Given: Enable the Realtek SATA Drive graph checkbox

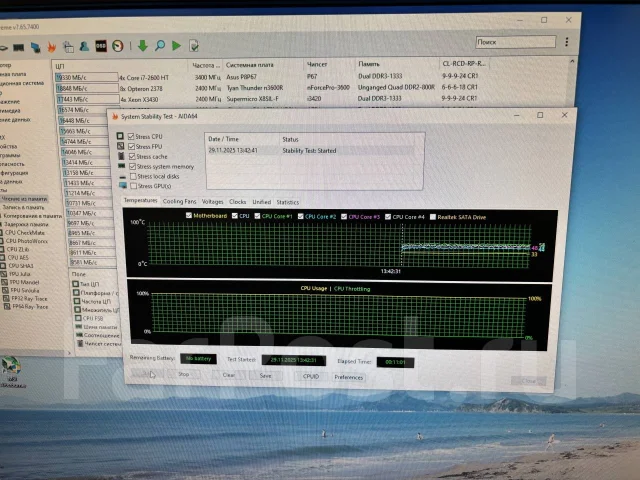Looking at the screenshot, I should (x=433, y=217).
